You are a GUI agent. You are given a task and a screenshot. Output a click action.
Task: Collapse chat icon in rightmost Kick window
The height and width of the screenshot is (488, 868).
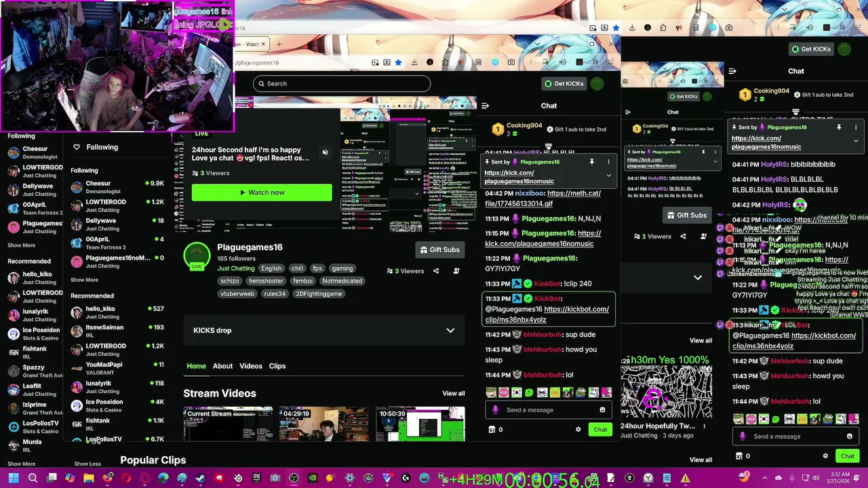pos(732,71)
